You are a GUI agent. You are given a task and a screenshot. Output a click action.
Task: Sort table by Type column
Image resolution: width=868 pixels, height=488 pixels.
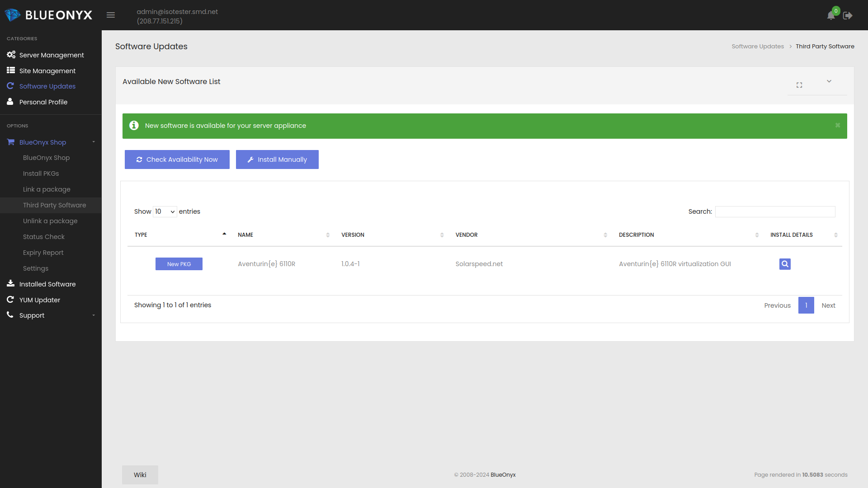pyautogui.click(x=180, y=235)
